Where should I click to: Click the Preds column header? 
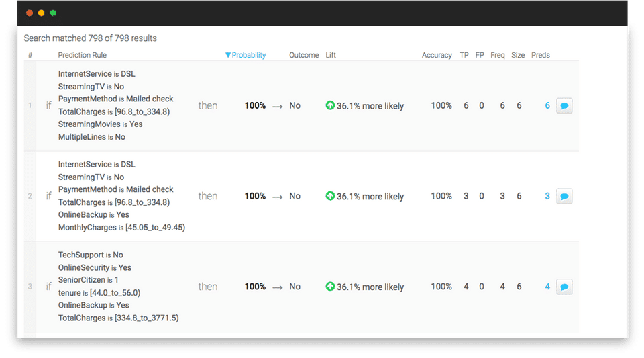point(541,55)
